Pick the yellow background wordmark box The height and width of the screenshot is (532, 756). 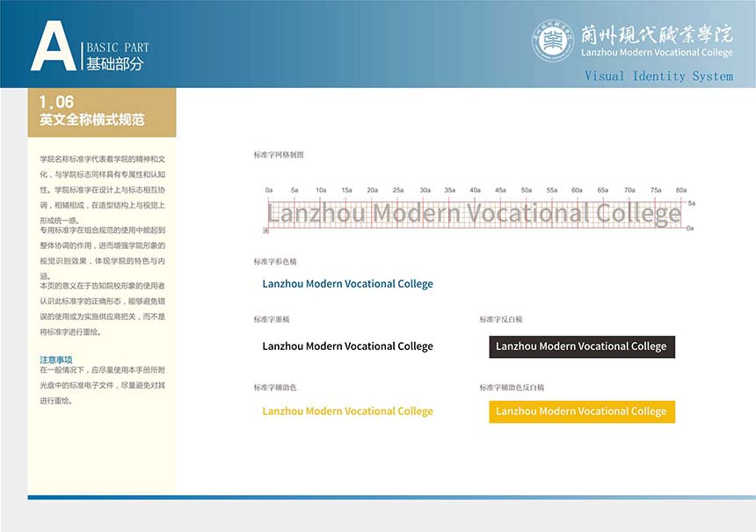[581, 412]
